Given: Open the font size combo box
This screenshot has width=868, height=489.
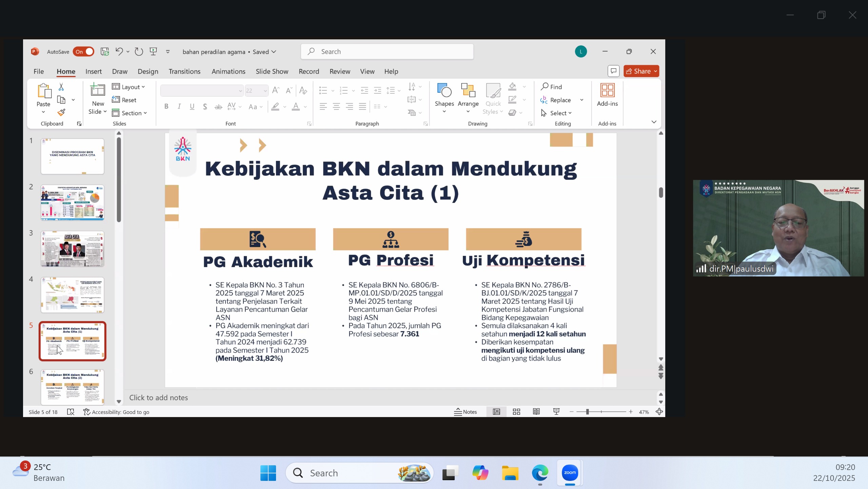Looking at the screenshot, I should point(257,91).
